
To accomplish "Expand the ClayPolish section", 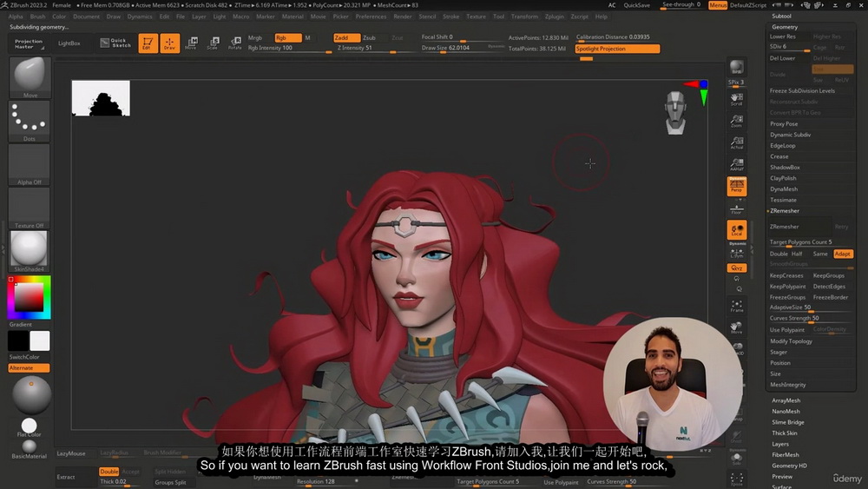I will (x=783, y=178).
